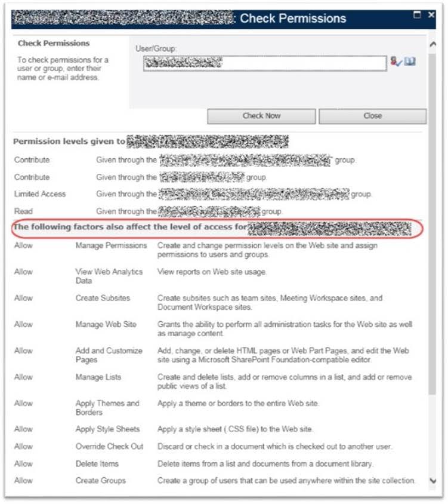This screenshot has height=504, width=448.
Task: Click the scrollbar down arrow
Action: point(432,480)
